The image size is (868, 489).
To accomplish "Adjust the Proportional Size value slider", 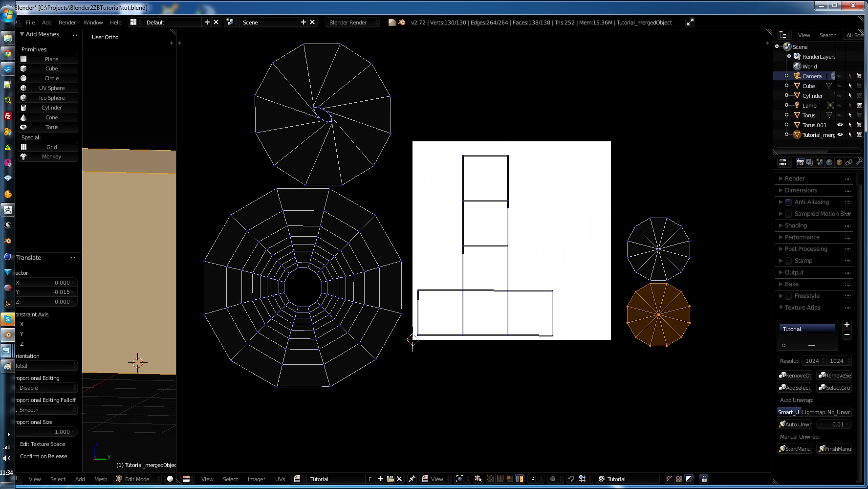I will click(46, 432).
